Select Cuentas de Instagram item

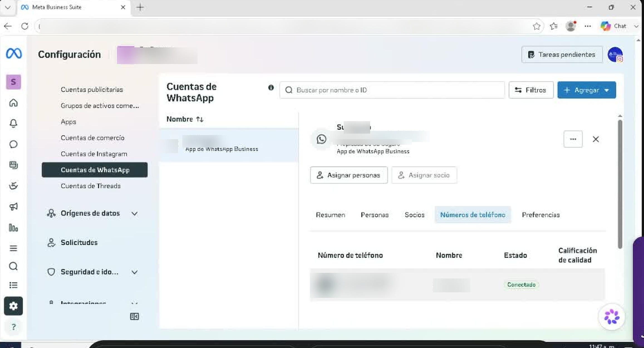pyautogui.click(x=94, y=154)
